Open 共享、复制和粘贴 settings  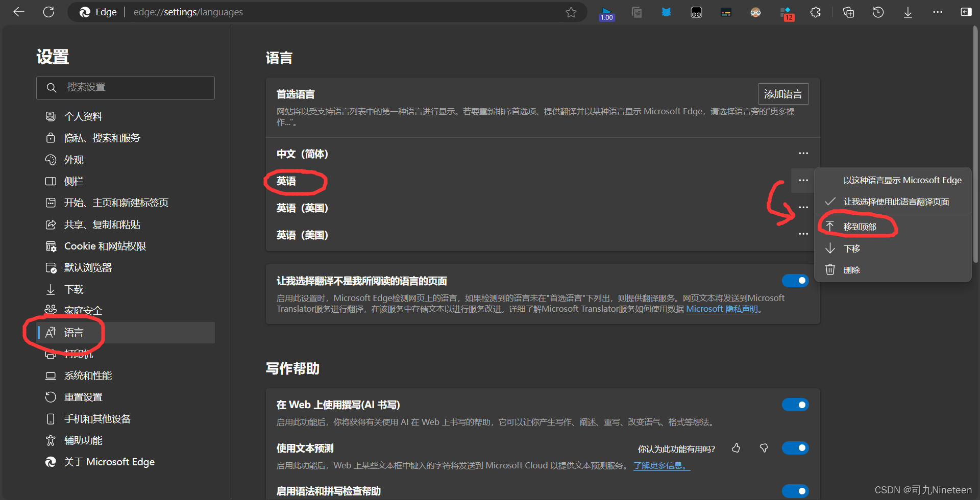126,224
